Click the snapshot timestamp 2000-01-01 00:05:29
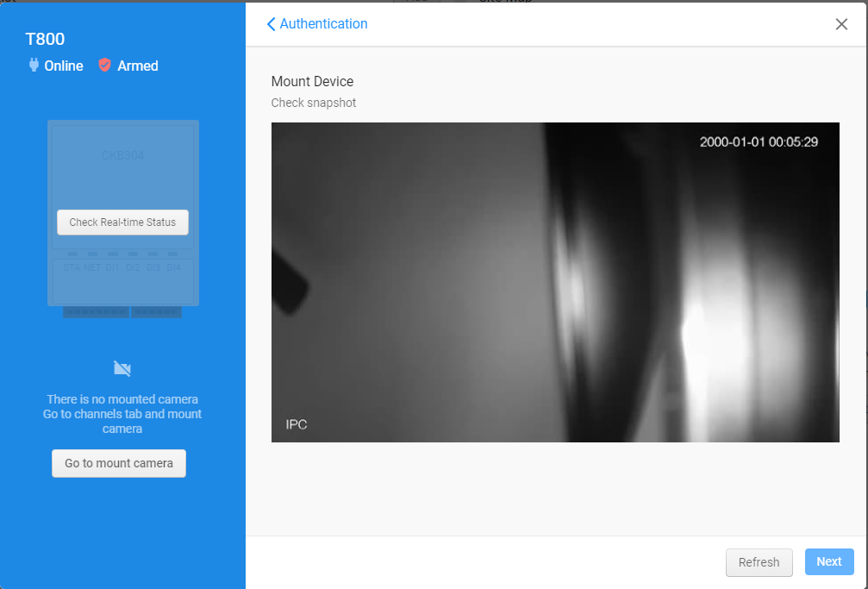 759,141
